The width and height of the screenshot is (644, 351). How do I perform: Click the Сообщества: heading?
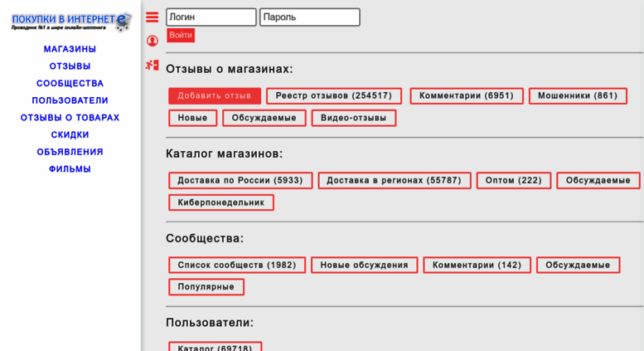click(205, 238)
